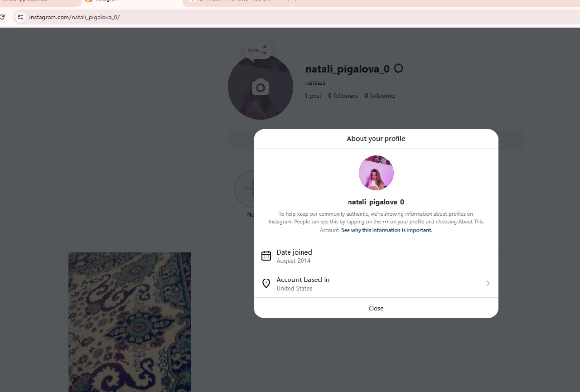
Task: Click the "Account based in" label
Action: point(303,280)
